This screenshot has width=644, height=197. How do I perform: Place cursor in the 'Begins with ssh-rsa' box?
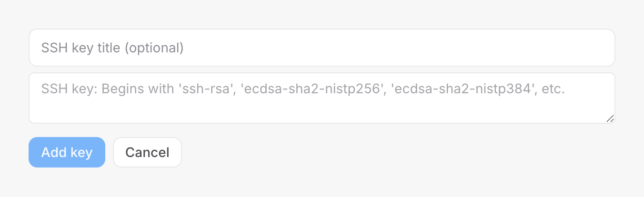(x=322, y=98)
